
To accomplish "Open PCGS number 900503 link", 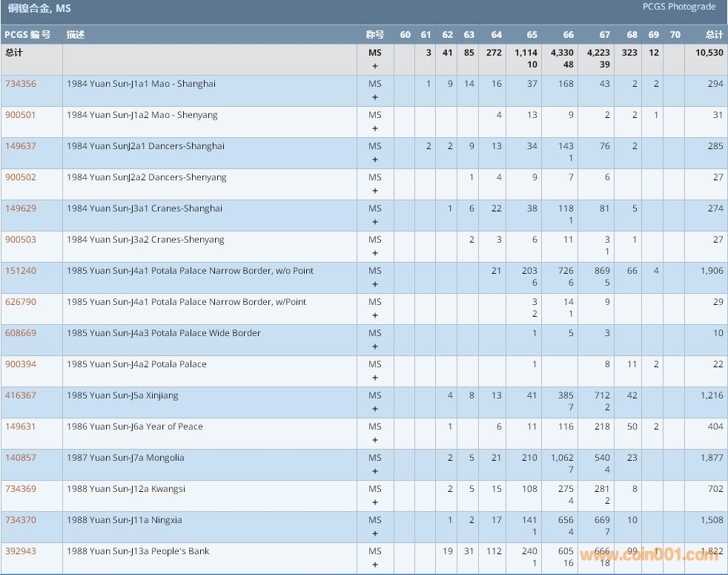I will click(x=21, y=240).
